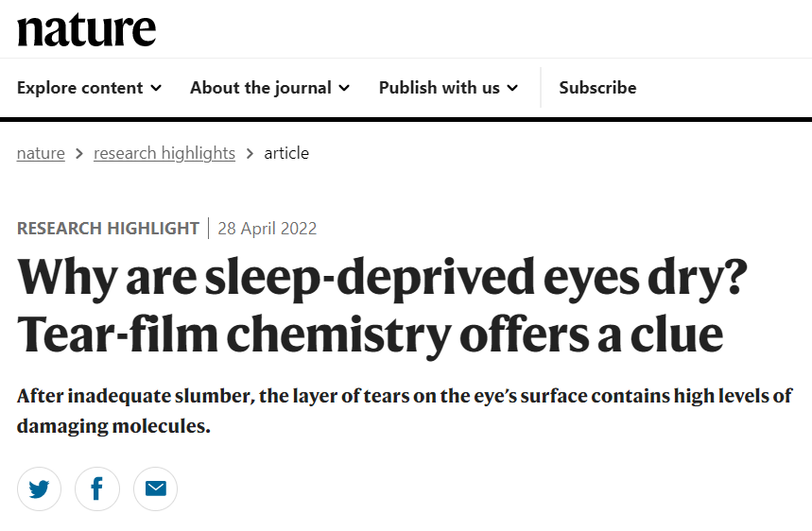812x531 pixels.
Task: Share article via email icon
Action: [x=155, y=488]
